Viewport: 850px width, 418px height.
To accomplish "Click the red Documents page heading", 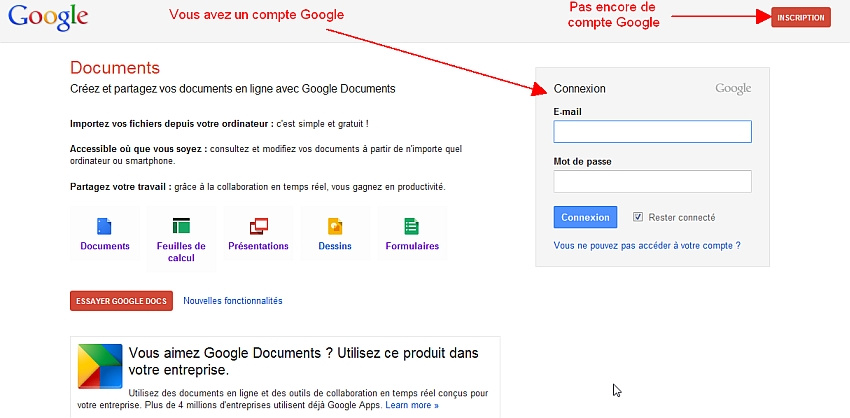I will tap(115, 68).
